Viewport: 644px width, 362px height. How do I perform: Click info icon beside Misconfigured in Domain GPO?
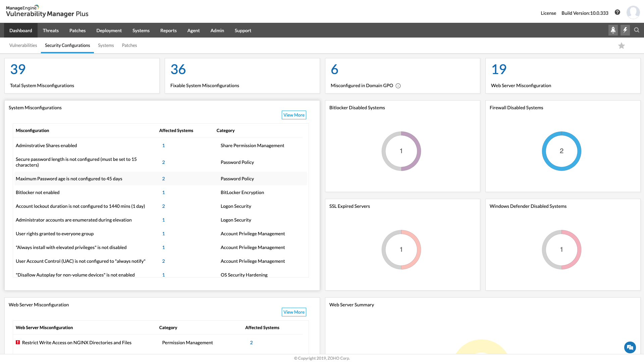pos(398,86)
